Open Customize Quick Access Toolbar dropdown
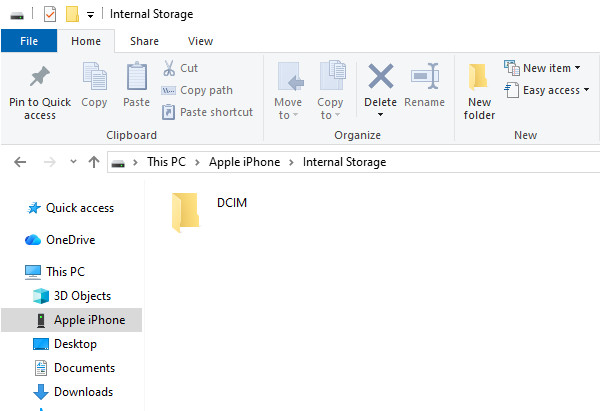600x411 pixels. [x=90, y=15]
